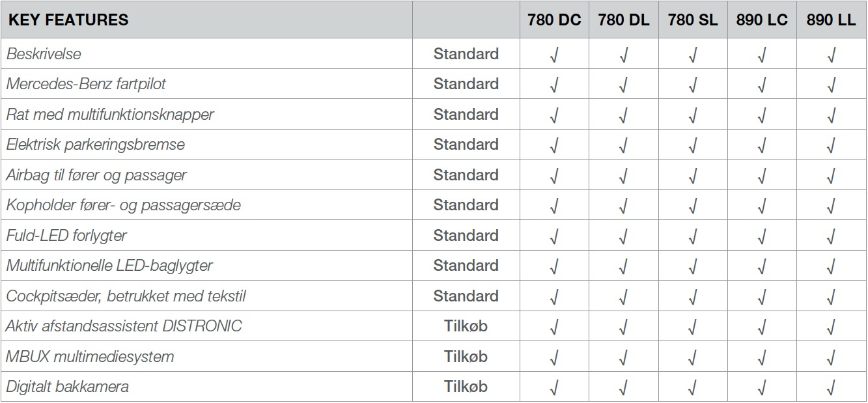Screen dimensions: 868x403
Task: Select the DISTRONIC checkmark under 780 DC
Action: tap(554, 327)
